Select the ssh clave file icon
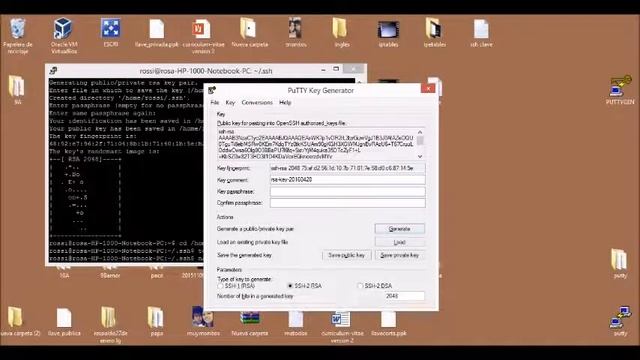 point(481,29)
